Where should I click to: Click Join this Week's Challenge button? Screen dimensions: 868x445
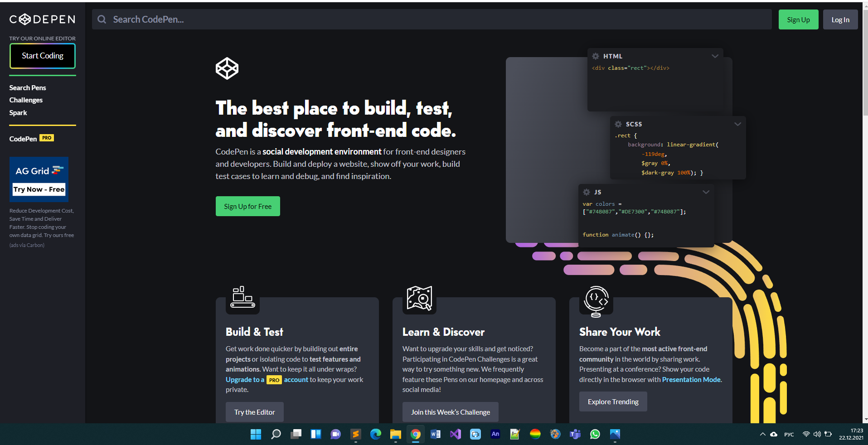click(x=450, y=412)
